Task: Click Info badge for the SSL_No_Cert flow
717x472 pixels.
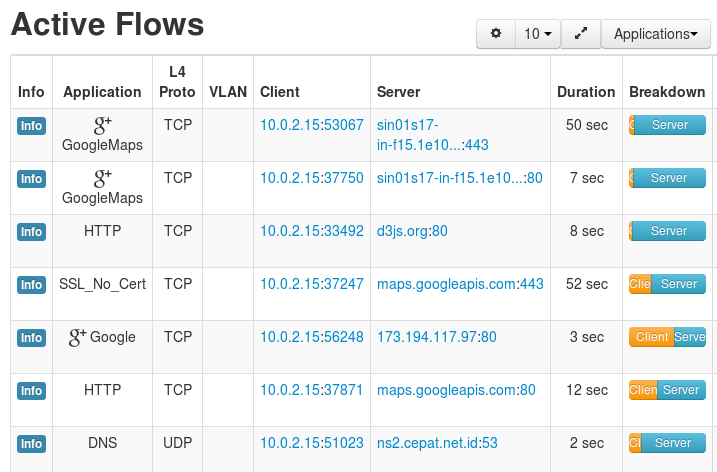Action: tap(32, 285)
